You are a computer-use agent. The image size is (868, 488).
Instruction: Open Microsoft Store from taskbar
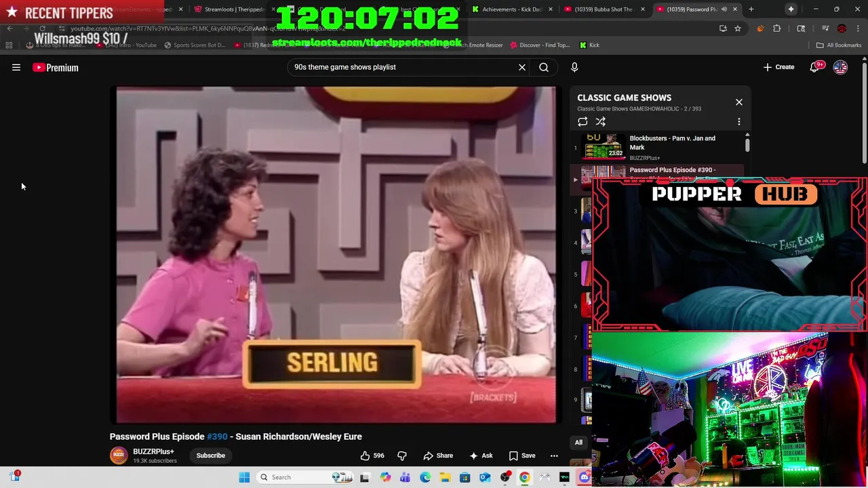coord(465,477)
